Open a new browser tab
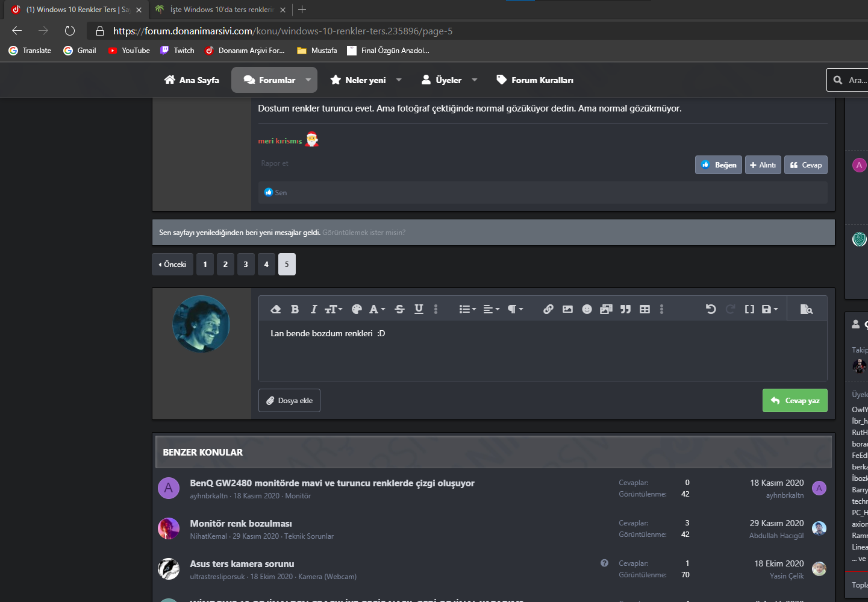Viewport: 868px width, 602px height. tap(302, 10)
